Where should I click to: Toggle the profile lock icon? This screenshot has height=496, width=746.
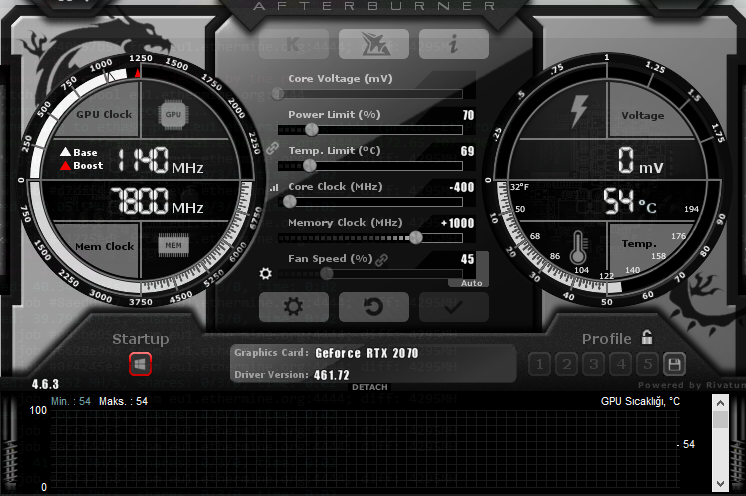click(647, 337)
